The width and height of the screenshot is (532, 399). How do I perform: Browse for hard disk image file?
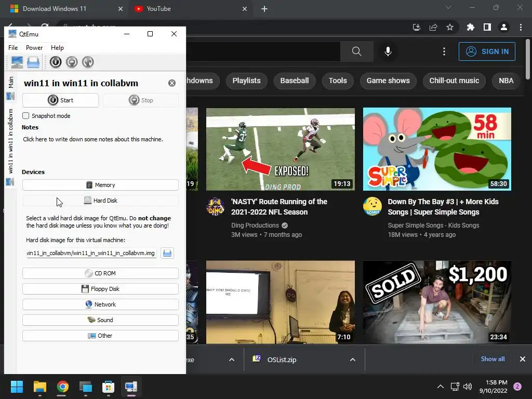[x=167, y=253]
